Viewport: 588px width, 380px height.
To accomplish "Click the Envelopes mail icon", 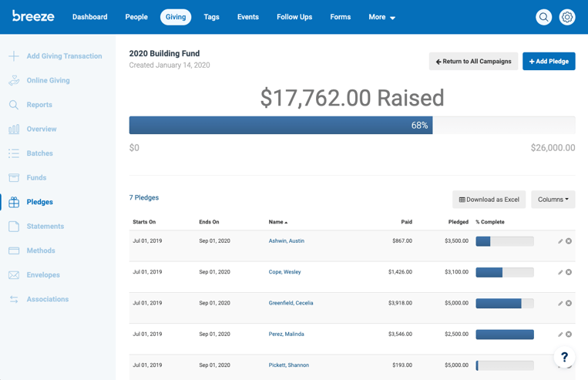I will tap(14, 275).
